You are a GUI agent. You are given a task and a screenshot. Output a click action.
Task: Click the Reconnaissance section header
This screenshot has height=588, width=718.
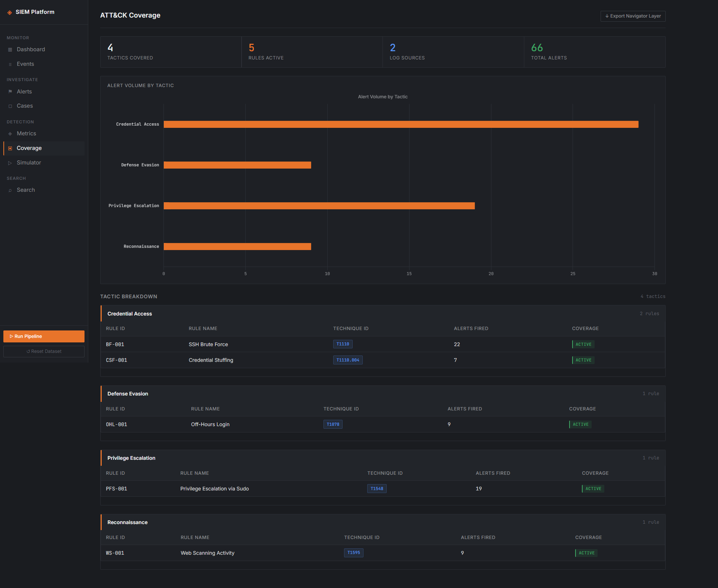[383, 522]
